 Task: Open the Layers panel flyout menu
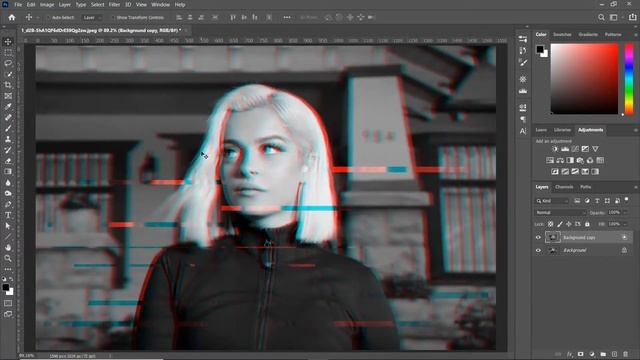(636, 187)
